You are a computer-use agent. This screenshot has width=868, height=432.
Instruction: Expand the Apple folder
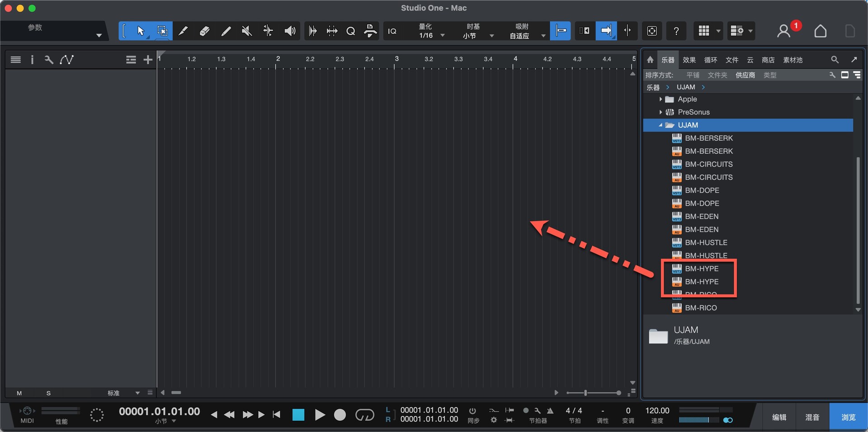[660, 99]
